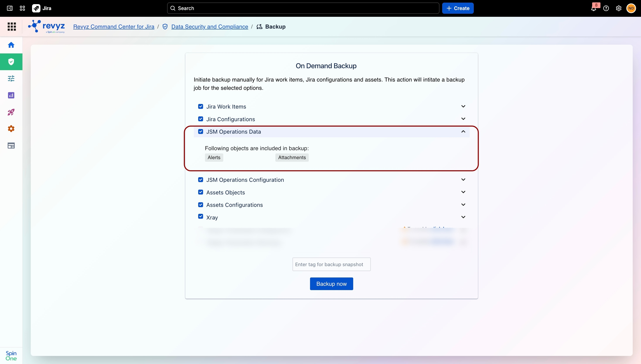Open the table layout sidebar icon
The width and height of the screenshot is (641, 364).
point(11,146)
